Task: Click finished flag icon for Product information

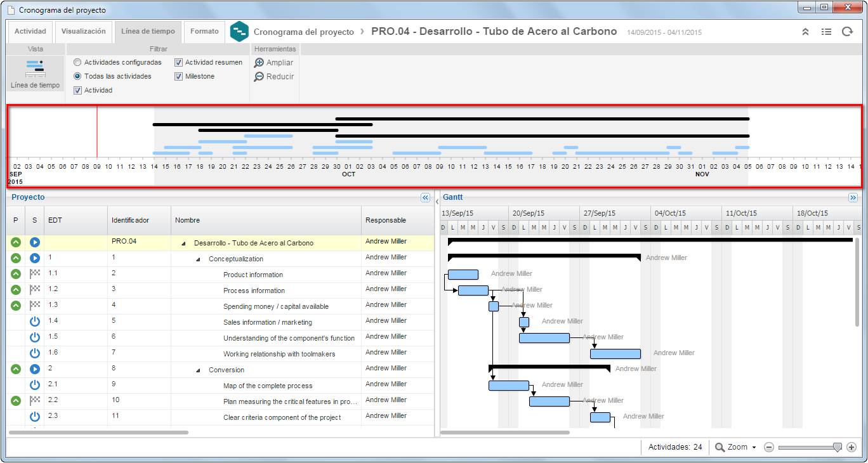Action: (x=35, y=274)
